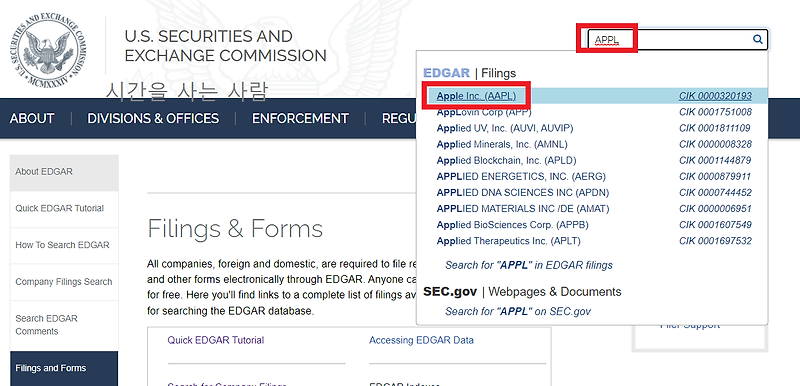Click CIK 0001697532 for Applied Therapeutics

715,241
